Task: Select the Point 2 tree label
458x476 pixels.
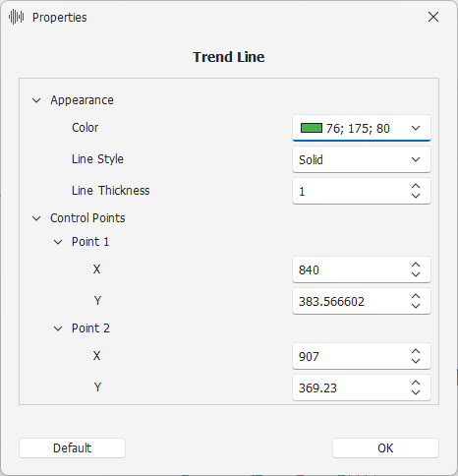Action: click(x=90, y=328)
